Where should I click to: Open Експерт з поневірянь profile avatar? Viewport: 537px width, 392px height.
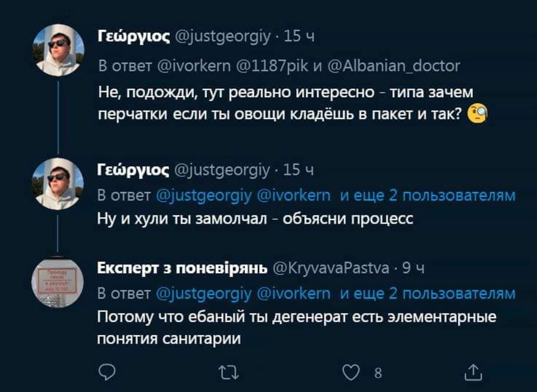[x=60, y=282]
